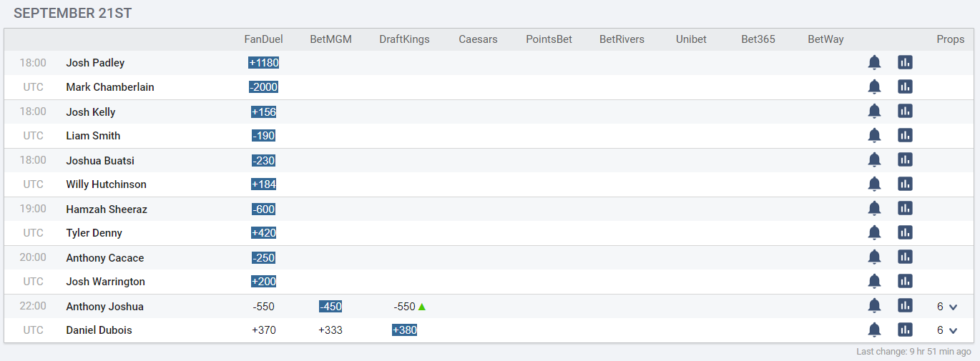This screenshot has height=361, width=980.
Task: Open odds chart for Josh Kelly
Action: [905, 112]
